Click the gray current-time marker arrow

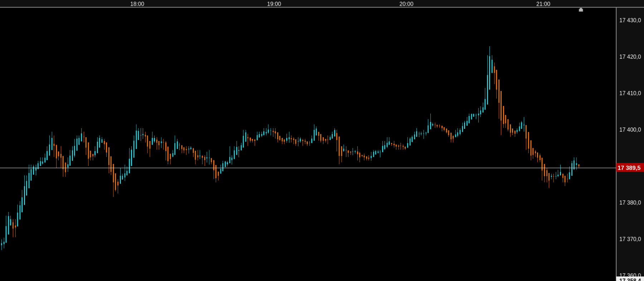click(581, 10)
